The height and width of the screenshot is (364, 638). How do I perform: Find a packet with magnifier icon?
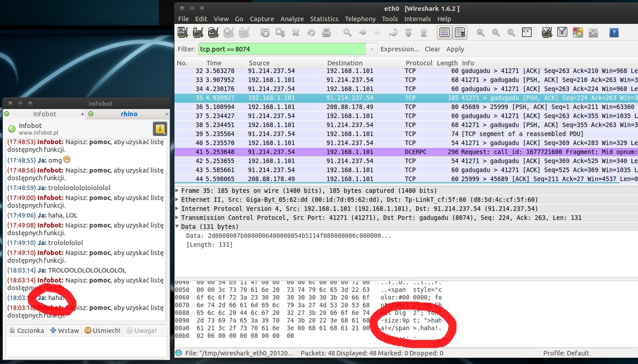point(347,32)
